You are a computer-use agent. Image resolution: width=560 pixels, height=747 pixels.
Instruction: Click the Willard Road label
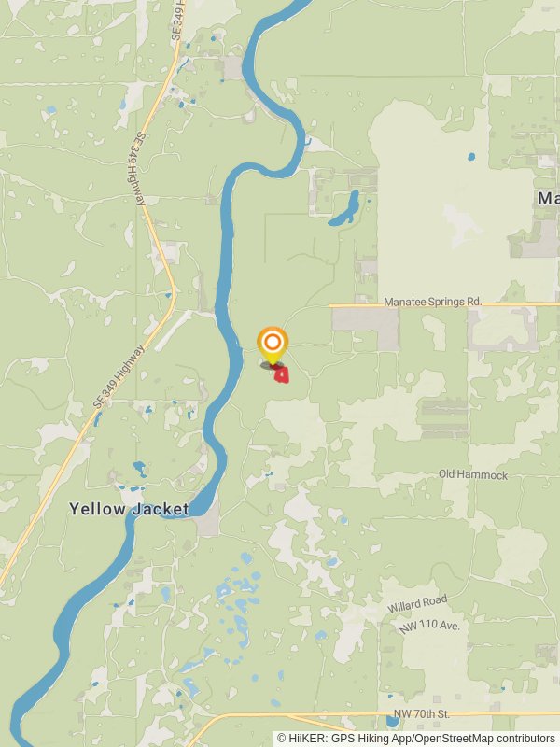417,603
